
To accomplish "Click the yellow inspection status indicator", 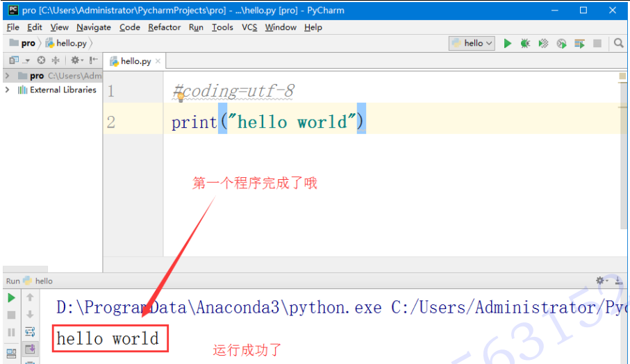I will pos(622,76).
